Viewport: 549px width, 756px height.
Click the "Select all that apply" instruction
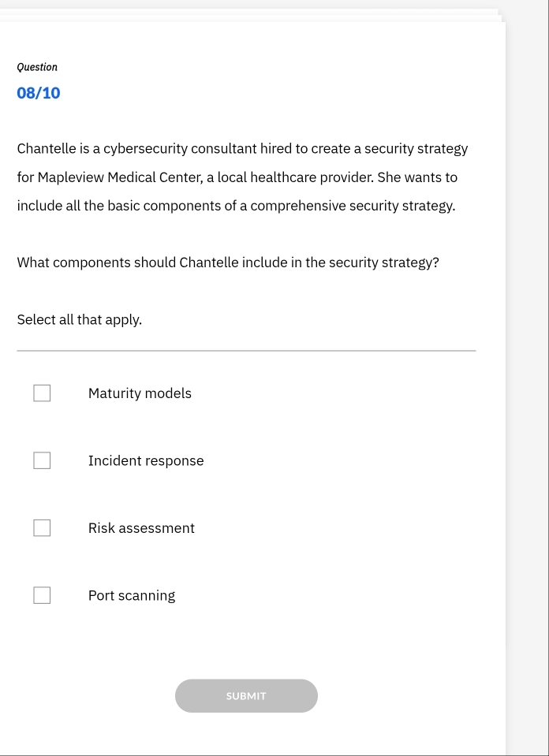point(80,320)
